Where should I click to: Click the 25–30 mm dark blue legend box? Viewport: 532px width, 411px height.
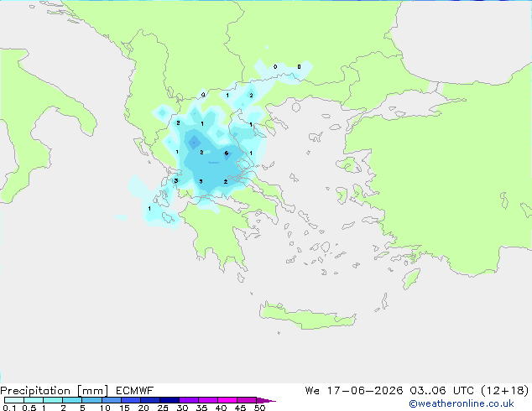coord(169,400)
